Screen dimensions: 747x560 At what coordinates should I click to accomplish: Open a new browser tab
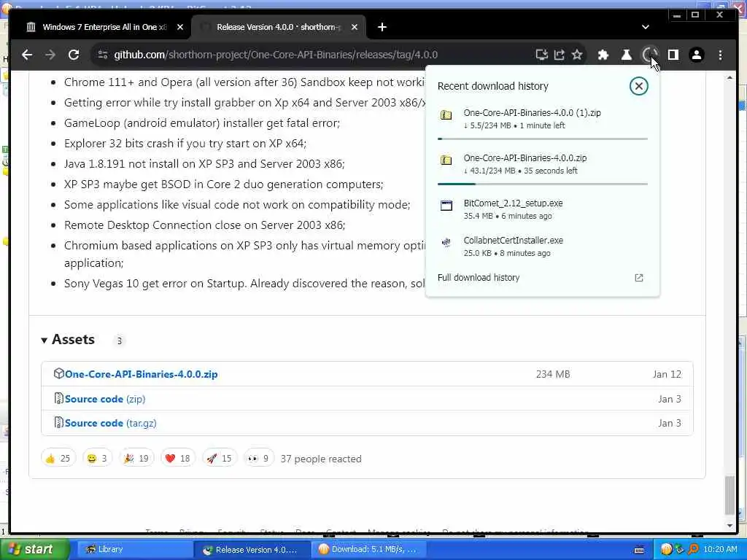[x=382, y=27]
